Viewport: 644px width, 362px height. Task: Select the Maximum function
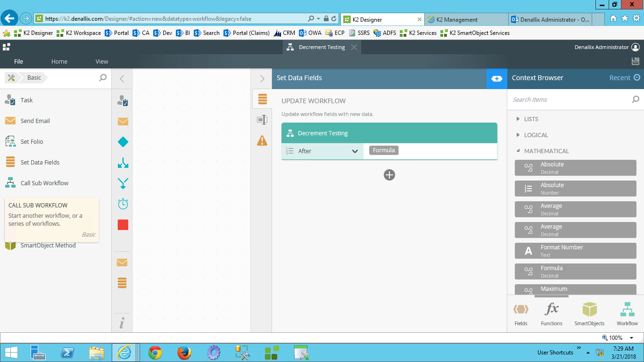pyautogui.click(x=576, y=289)
